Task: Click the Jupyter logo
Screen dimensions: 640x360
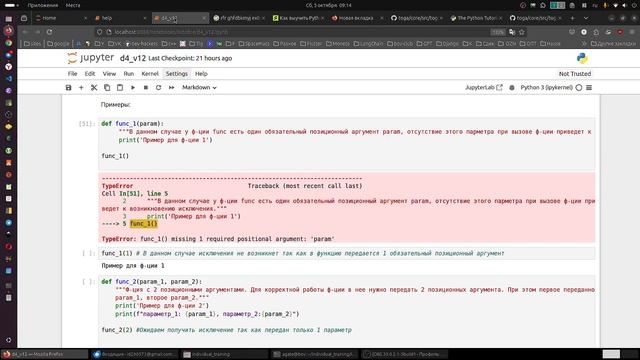Action: point(91,58)
